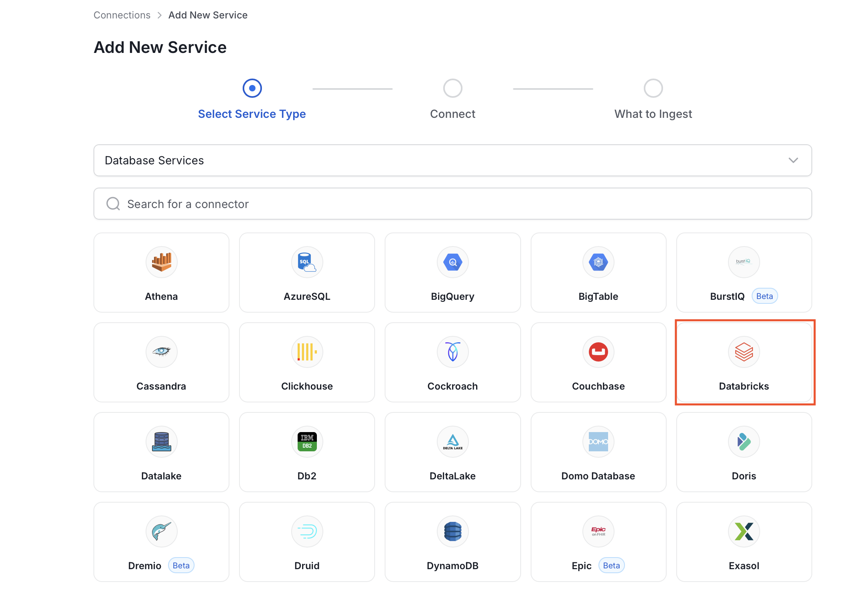
Task: Jump to the Connect step circle
Action: [x=452, y=88]
